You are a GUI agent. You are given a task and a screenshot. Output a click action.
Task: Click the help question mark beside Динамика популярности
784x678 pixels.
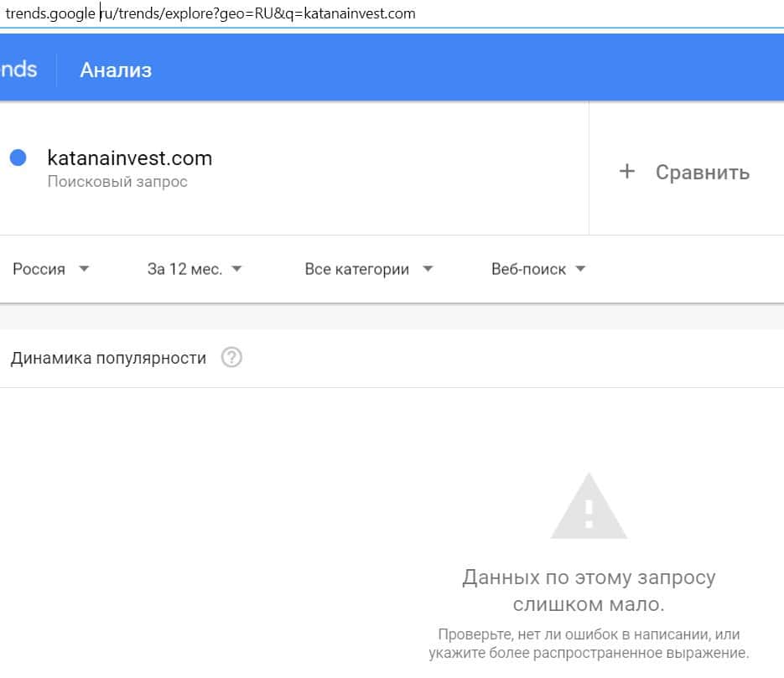231,358
